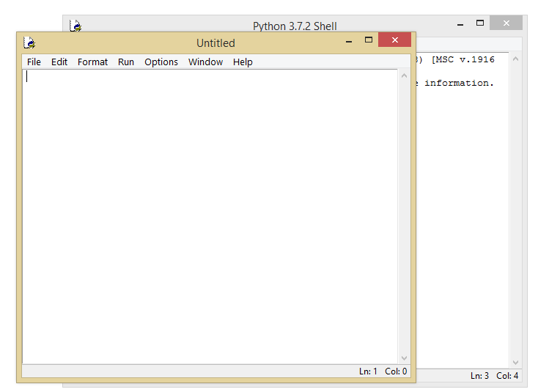Click 'information.' text in Python Shell
This screenshot has height=392, width=538.
point(459,83)
